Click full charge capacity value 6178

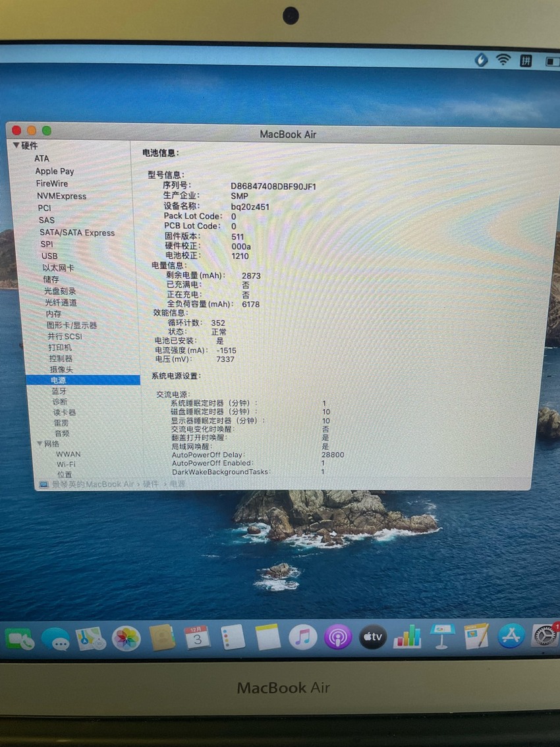pos(250,304)
